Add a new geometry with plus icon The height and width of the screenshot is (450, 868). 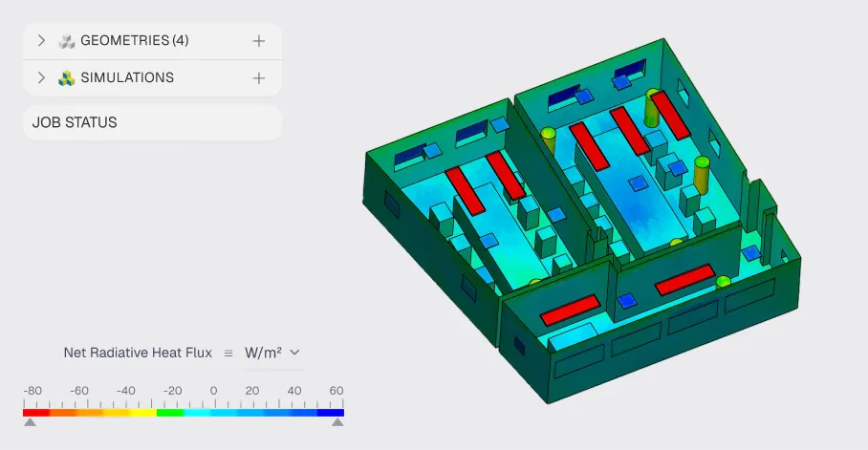point(258,41)
